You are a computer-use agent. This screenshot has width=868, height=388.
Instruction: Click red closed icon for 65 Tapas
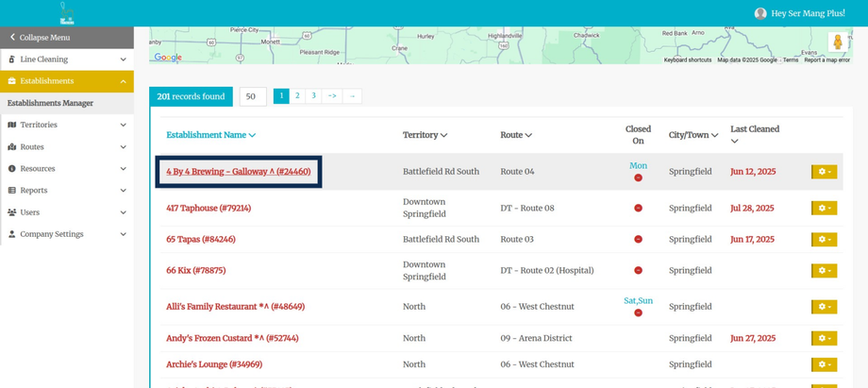point(639,240)
